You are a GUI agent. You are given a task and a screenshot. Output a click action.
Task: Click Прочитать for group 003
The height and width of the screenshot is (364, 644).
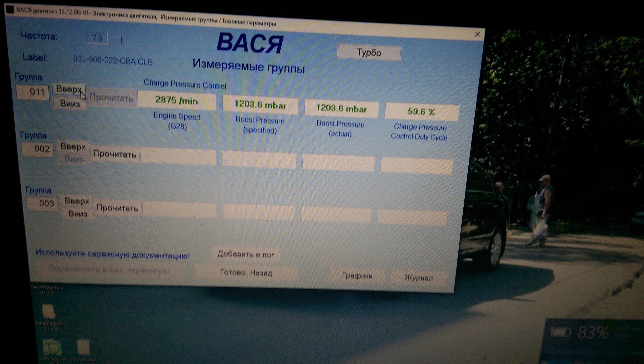tap(117, 208)
